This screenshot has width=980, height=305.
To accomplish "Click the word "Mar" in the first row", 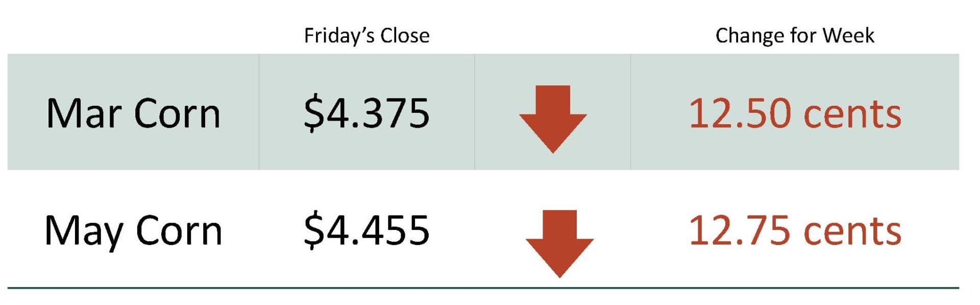I will click(x=84, y=113).
